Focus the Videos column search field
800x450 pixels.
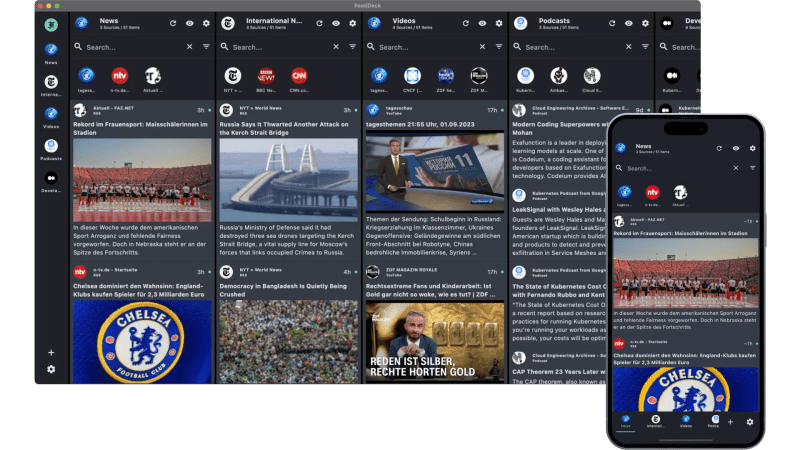click(x=426, y=47)
